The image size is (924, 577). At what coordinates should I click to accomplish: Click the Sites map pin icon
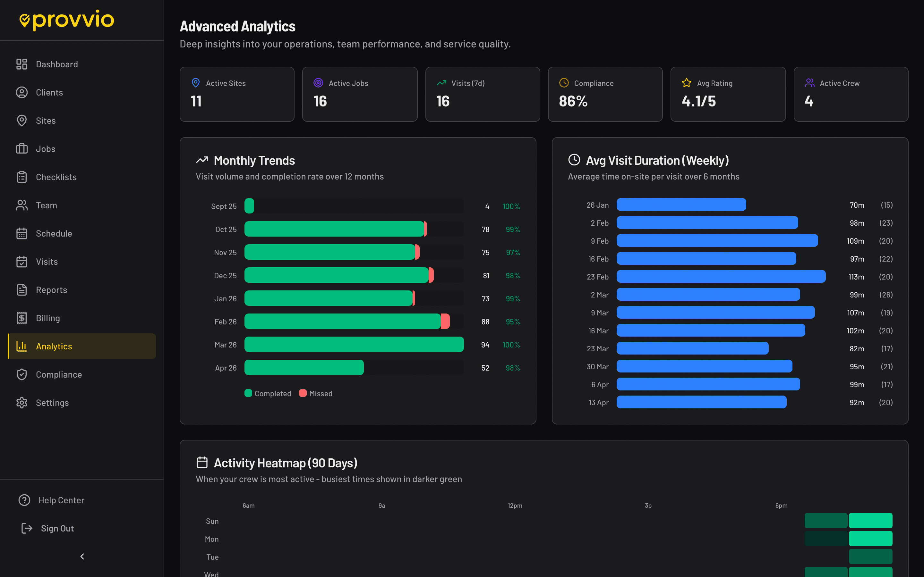(22, 121)
